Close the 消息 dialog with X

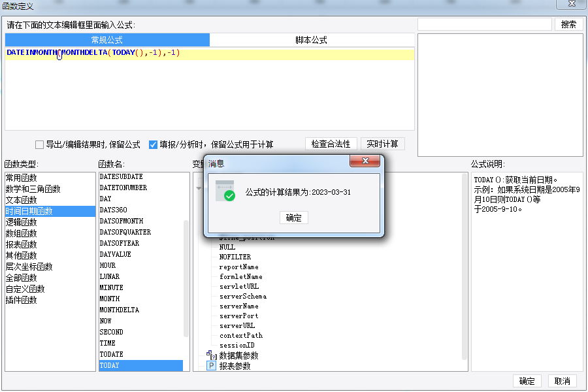coord(365,161)
